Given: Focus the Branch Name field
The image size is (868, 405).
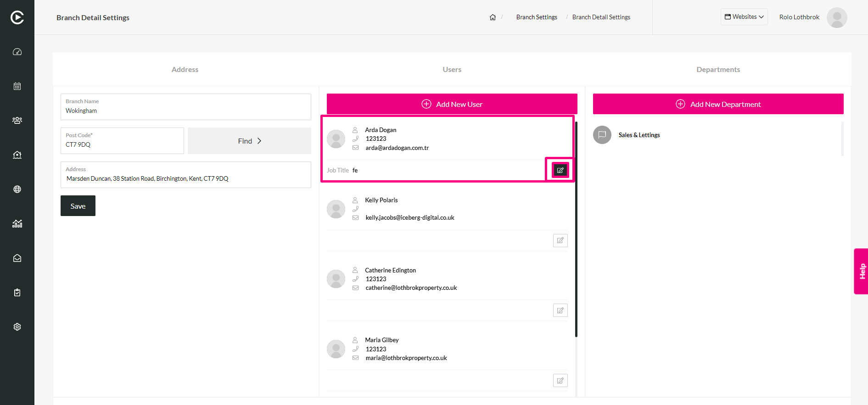Looking at the screenshot, I should [x=186, y=107].
